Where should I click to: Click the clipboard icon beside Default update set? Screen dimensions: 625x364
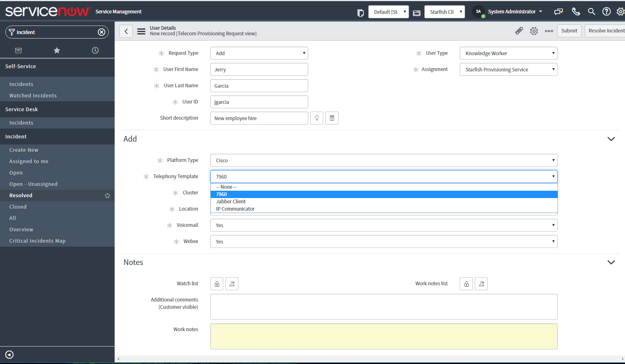(x=360, y=13)
